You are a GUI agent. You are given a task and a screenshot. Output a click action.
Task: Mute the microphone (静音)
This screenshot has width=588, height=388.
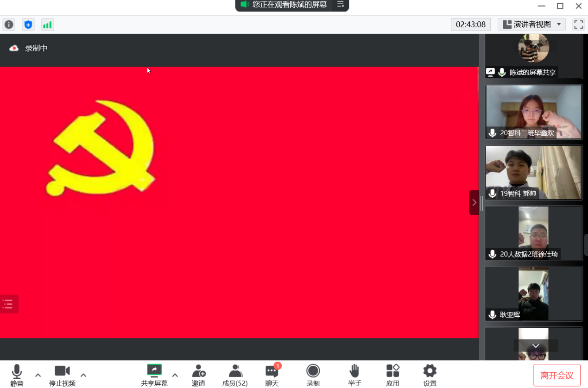pos(17,375)
